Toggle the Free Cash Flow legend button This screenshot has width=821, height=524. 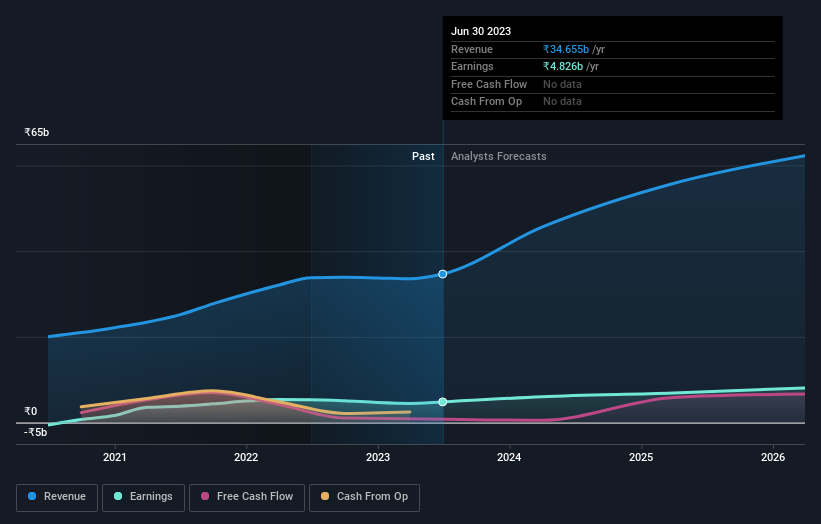click(x=247, y=497)
